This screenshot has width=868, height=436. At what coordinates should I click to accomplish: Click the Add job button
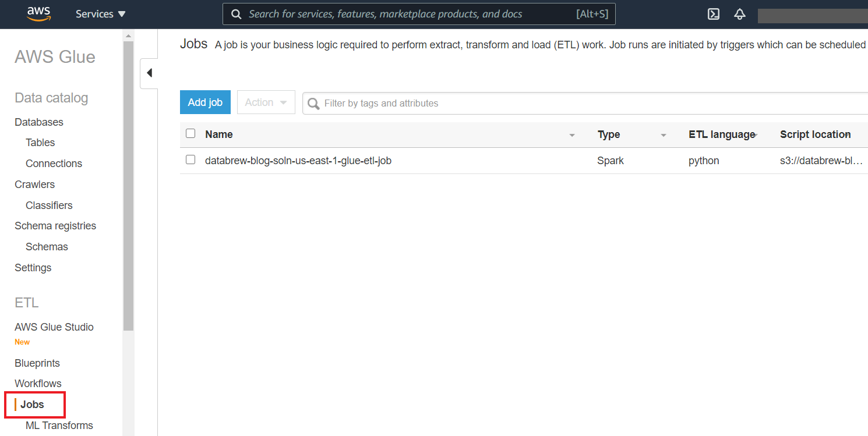click(x=205, y=102)
